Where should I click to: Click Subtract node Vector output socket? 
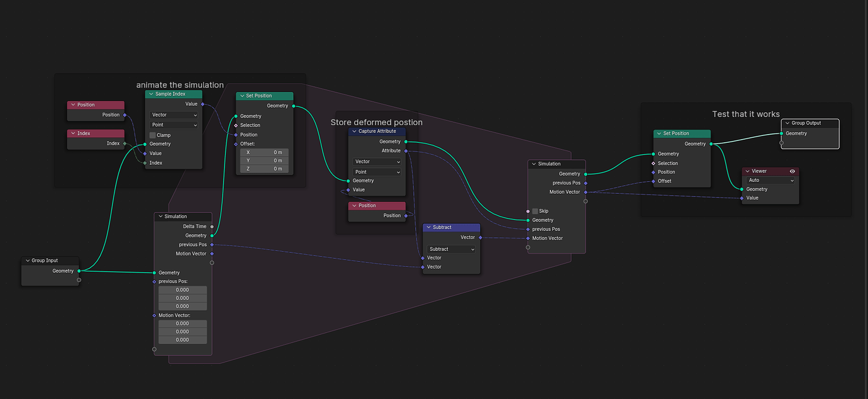(x=481, y=238)
